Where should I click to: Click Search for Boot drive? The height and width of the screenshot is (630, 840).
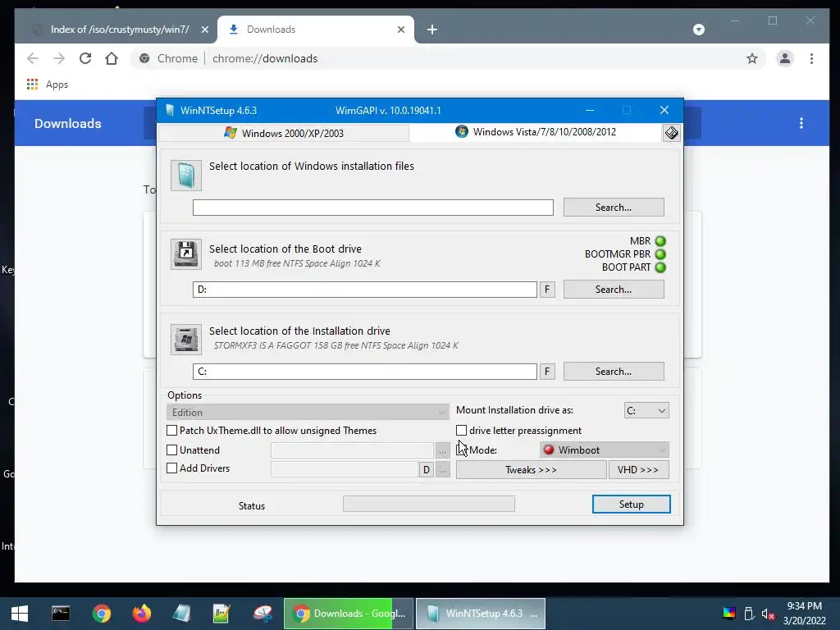614,290
